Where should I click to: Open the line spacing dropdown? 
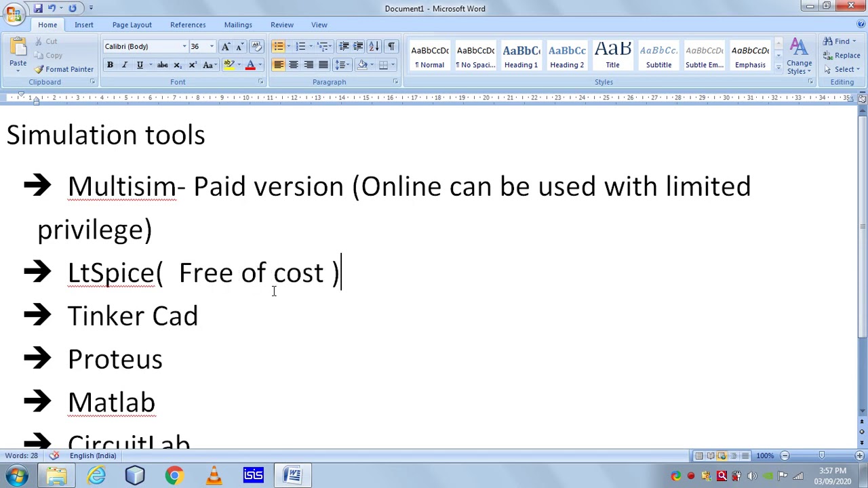pyautogui.click(x=342, y=65)
